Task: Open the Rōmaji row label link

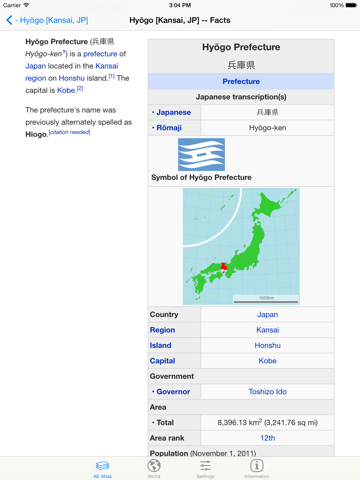Action: pos(169,128)
